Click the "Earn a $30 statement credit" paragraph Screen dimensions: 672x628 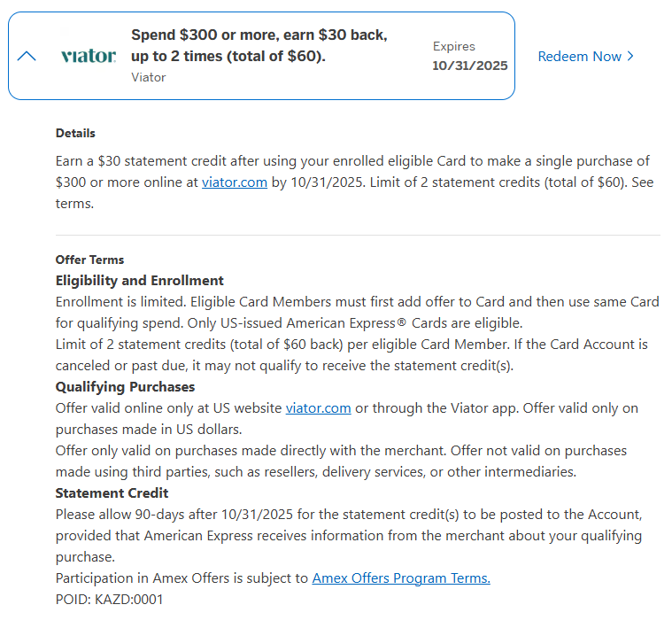pos(352,182)
